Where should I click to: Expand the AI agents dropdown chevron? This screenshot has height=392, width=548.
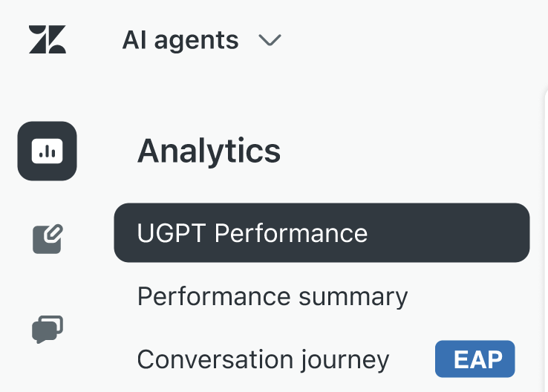pyautogui.click(x=270, y=40)
